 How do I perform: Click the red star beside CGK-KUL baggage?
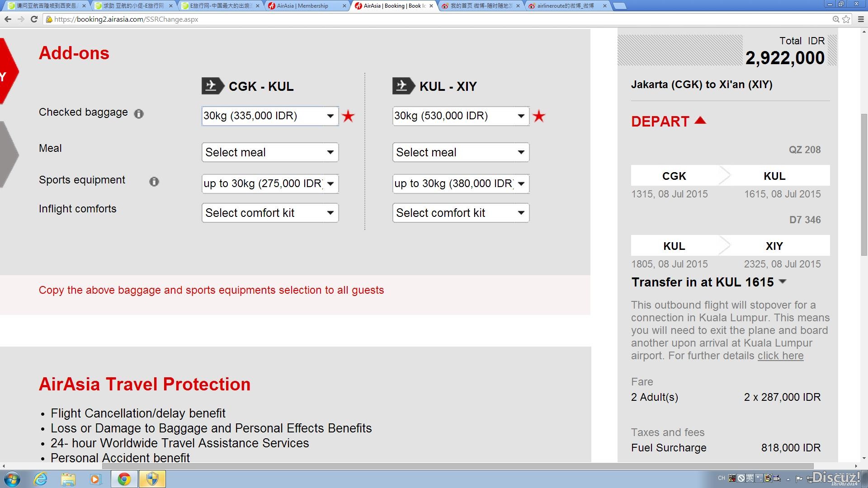click(x=348, y=116)
